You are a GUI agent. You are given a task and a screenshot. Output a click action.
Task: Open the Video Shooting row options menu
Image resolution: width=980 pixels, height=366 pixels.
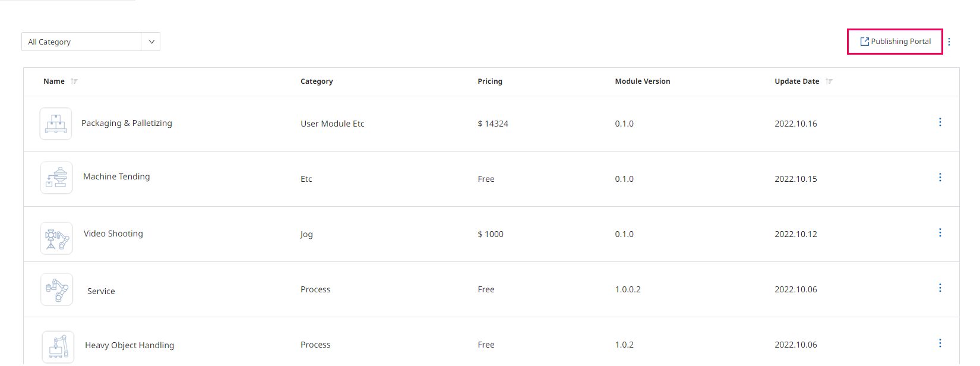click(940, 232)
